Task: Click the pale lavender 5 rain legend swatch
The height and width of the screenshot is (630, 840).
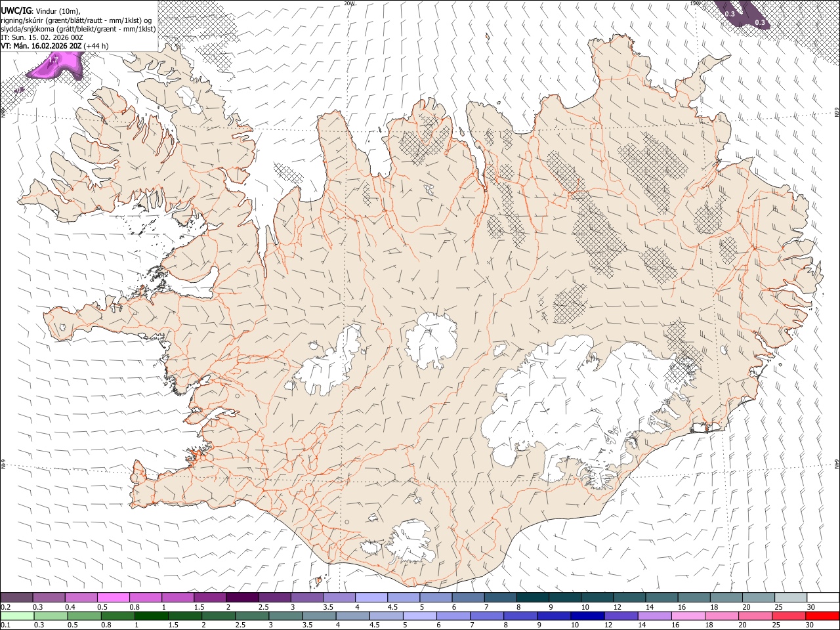Action: coord(420,616)
